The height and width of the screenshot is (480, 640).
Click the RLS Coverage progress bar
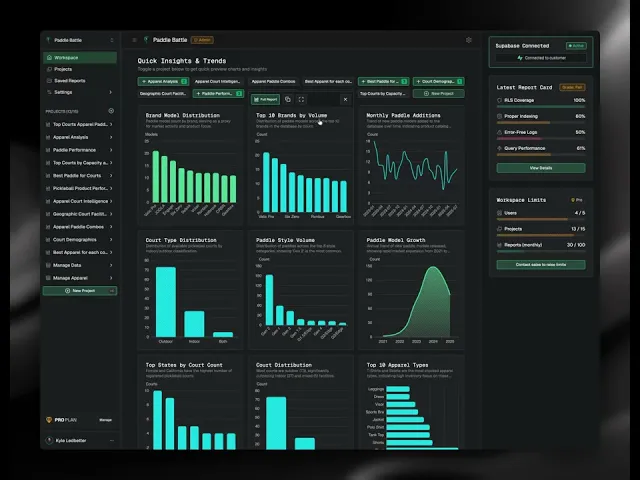tap(541, 107)
